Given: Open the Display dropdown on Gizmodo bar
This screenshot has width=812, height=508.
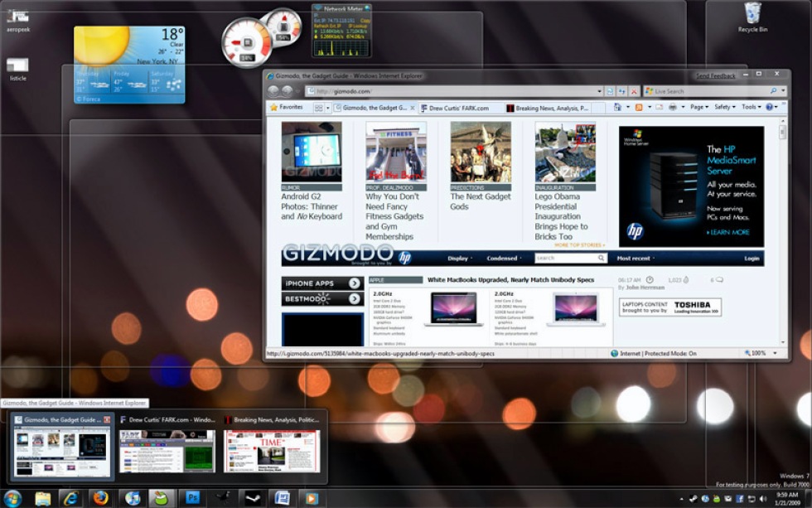Looking at the screenshot, I should click(460, 258).
